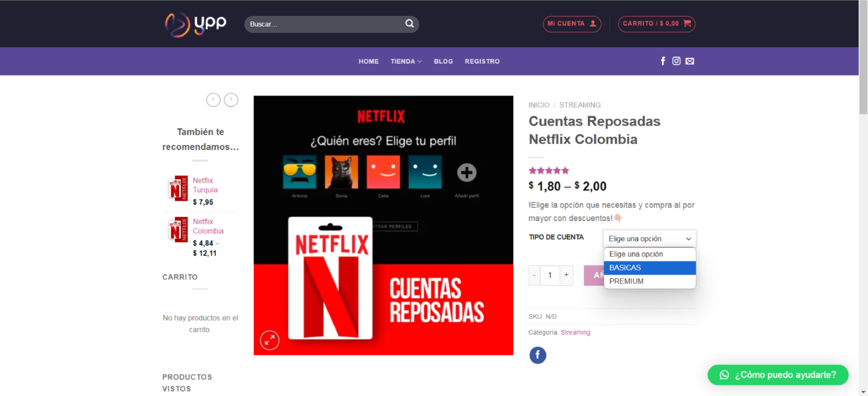Open the BLOG menu item
Image resolution: width=868 pixels, height=396 pixels.
(443, 61)
